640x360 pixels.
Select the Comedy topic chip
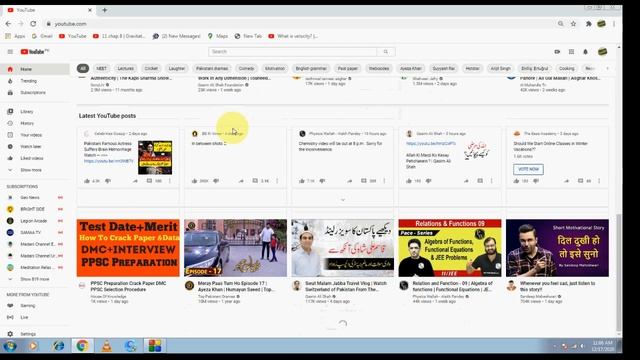click(x=247, y=69)
